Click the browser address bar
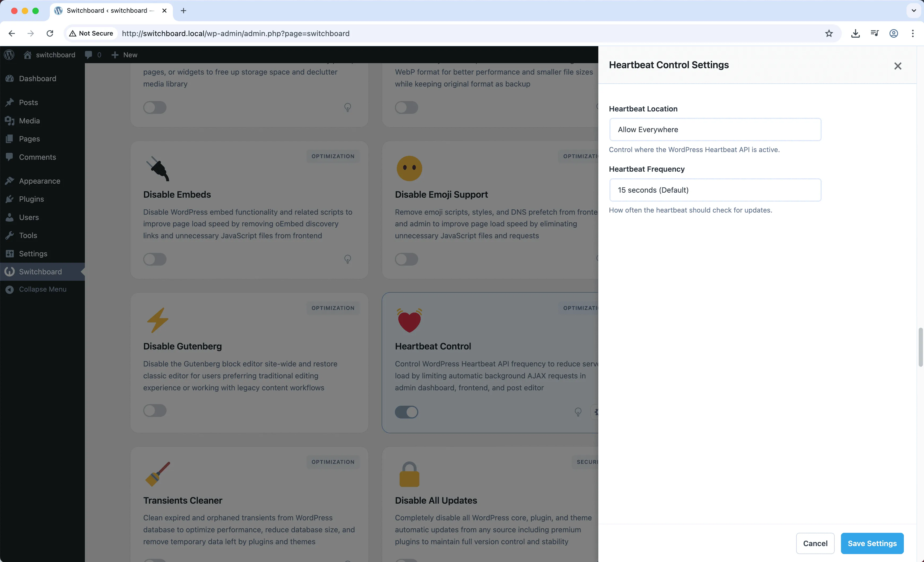 (338, 33)
